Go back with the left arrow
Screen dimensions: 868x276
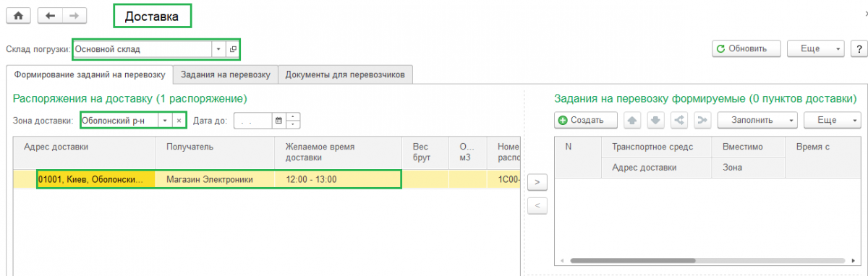[x=50, y=15]
